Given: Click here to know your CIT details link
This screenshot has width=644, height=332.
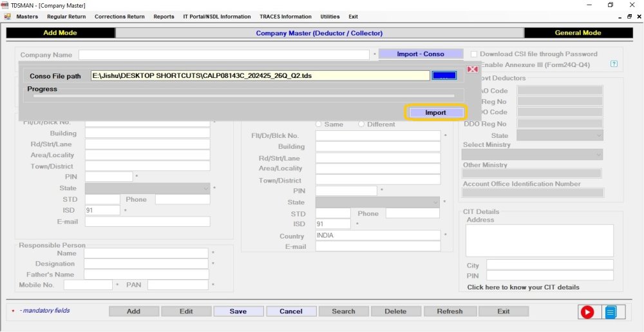Looking at the screenshot, I should pos(523,288).
